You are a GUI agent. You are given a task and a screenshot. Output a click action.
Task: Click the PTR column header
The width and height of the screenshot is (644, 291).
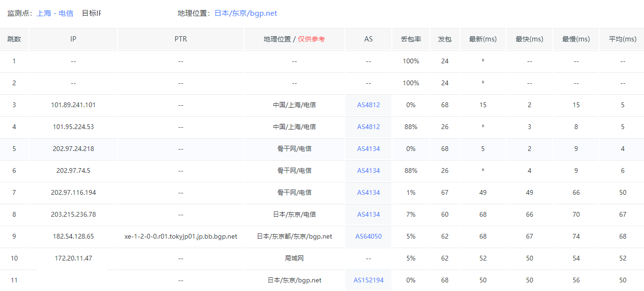click(x=181, y=39)
